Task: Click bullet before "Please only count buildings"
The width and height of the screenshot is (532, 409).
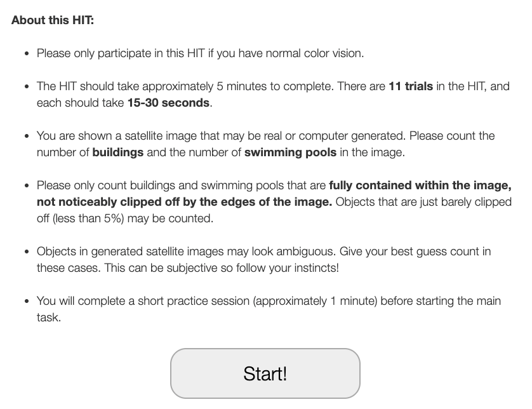Action: [x=26, y=186]
